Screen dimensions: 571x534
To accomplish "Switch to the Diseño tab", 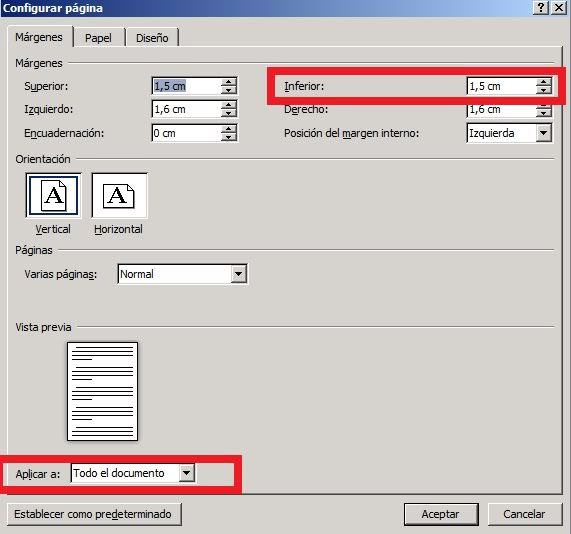I will (152, 38).
